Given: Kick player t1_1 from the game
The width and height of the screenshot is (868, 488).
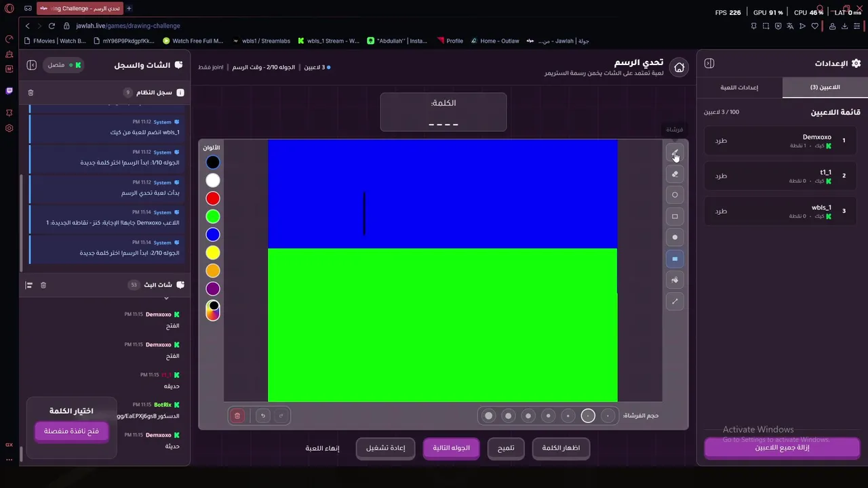Looking at the screenshot, I should [x=721, y=176].
